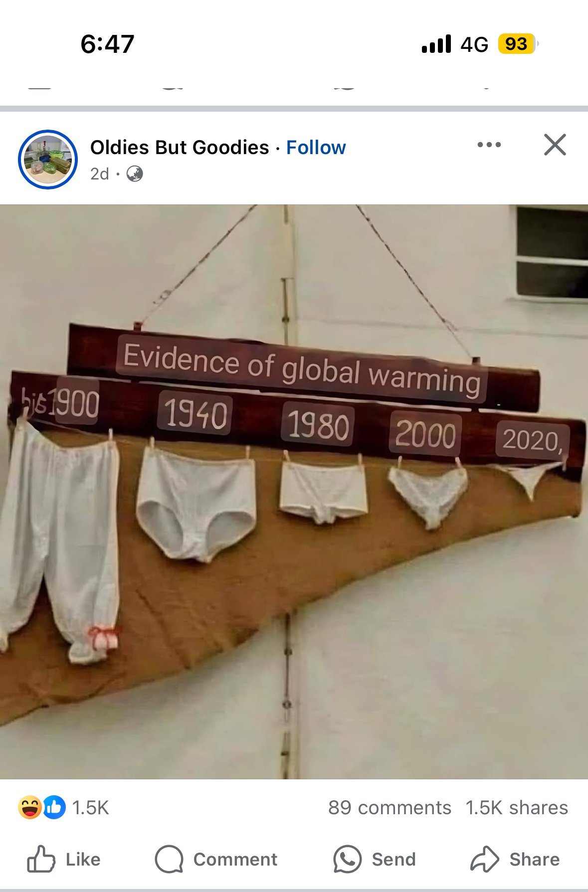Tap the battery 93 indicator
The width and height of the screenshot is (588, 892).
[518, 44]
